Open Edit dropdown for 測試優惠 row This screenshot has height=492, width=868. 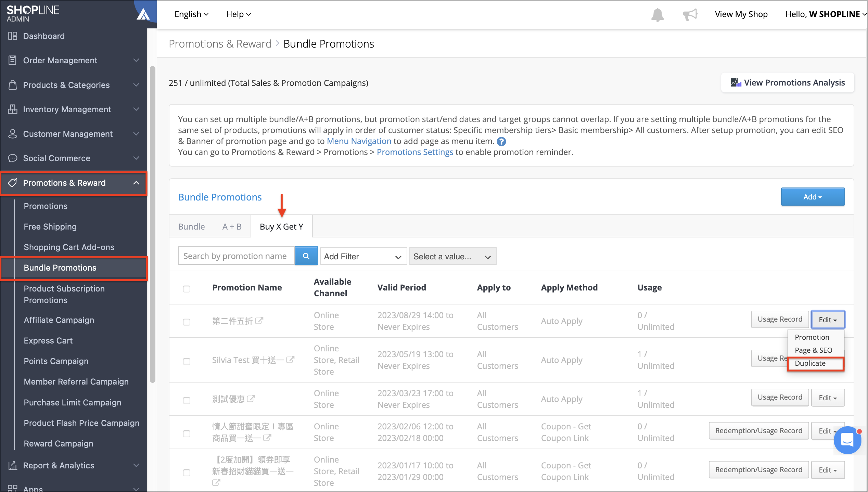828,398
